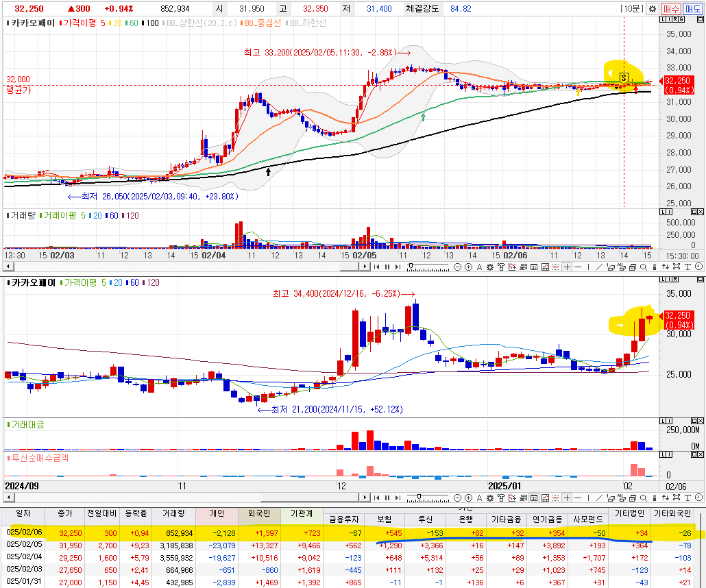The image size is (706, 588).
Task: Close the 거래대금 pane
Action: pos(700,421)
